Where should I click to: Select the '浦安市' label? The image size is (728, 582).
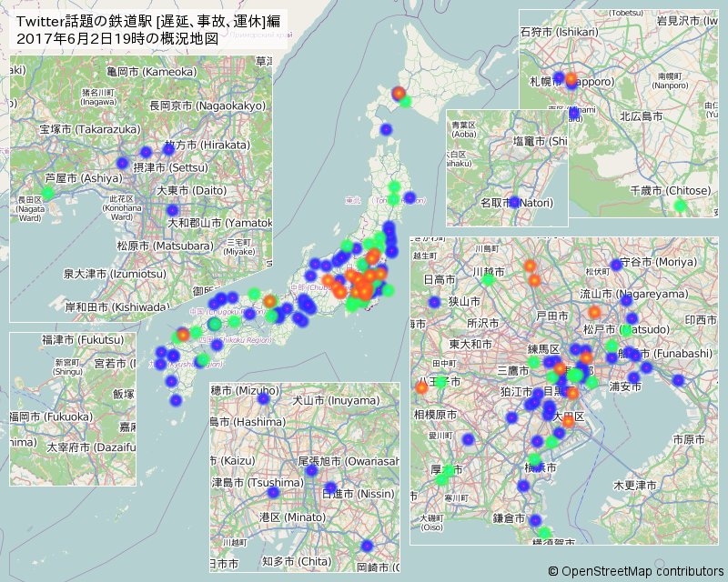625,386
